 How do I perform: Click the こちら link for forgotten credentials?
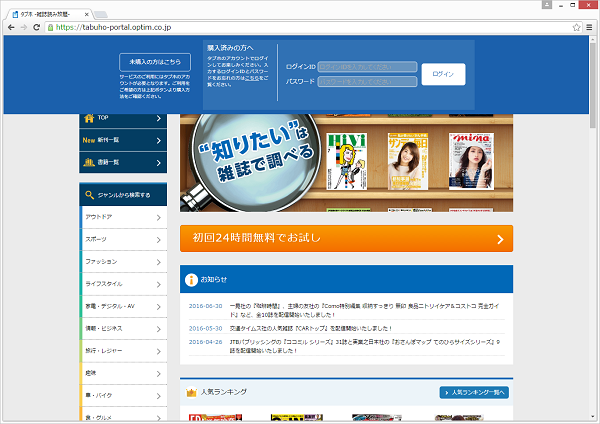click(252, 78)
